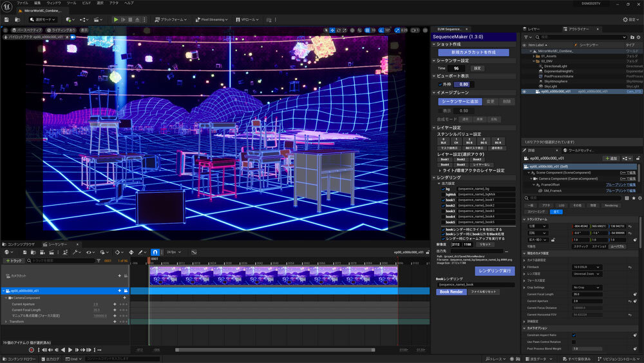Click the Book Render button
This screenshot has height=363, width=644.
[x=451, y=292]
